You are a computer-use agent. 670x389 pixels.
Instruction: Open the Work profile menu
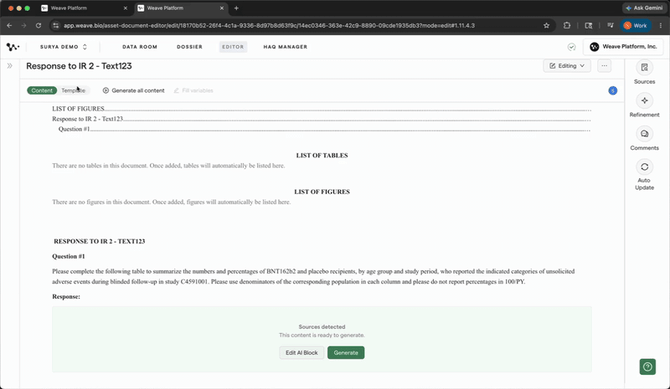click(x=636, y=26)
